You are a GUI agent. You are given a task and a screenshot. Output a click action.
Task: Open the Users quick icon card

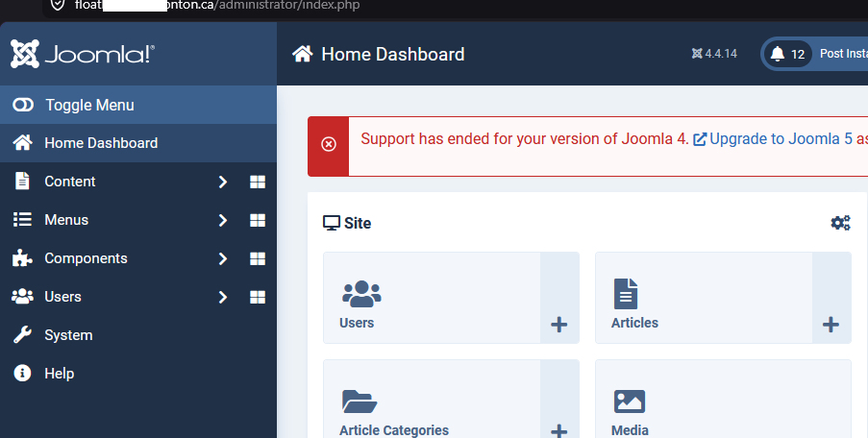(432, 298)
